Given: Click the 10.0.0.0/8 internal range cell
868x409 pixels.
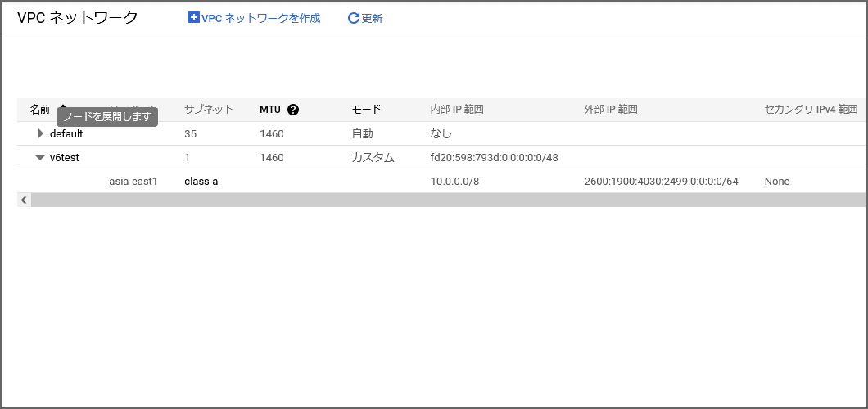Looking at the screenshot, I should click(x=454, y=181).
